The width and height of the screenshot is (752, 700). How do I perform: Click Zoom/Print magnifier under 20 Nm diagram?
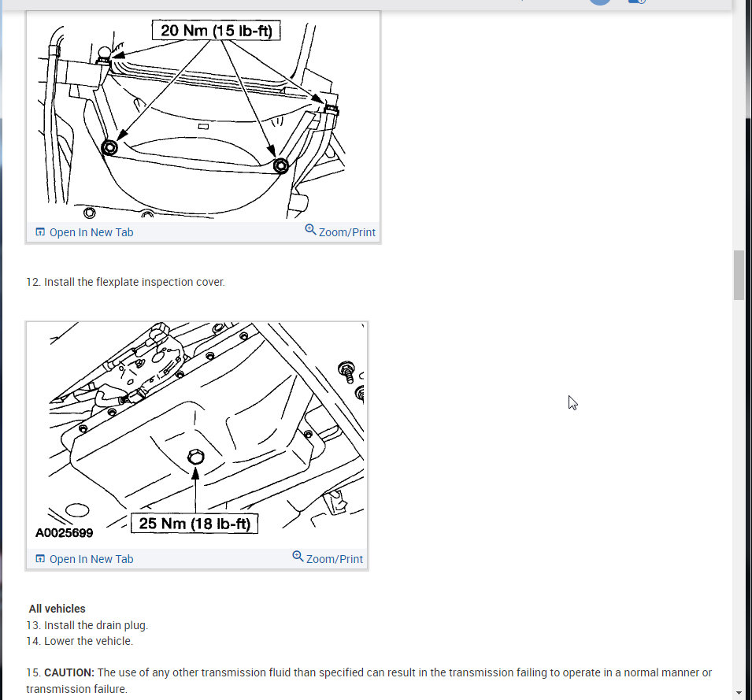tap(310, 230)
